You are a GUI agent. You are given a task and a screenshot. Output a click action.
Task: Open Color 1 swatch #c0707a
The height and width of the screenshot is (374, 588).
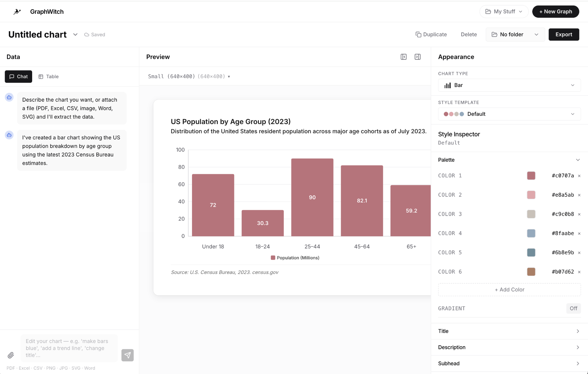[x=531, y=176]
